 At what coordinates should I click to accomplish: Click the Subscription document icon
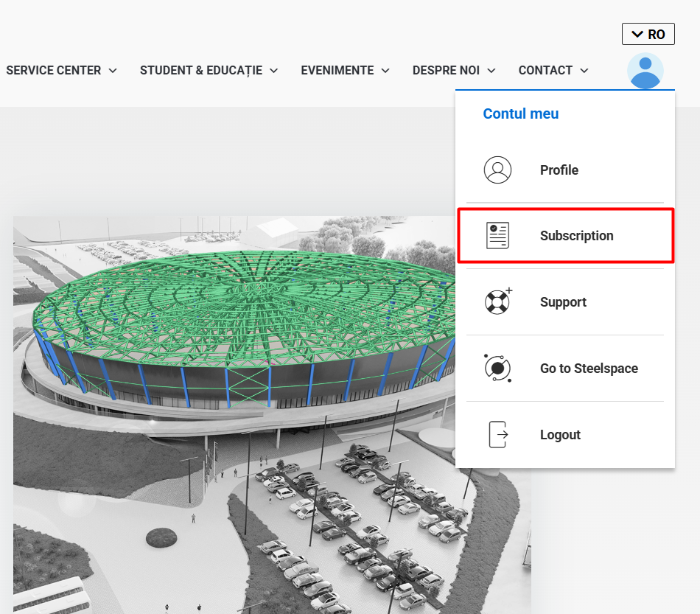click(497, 235)
